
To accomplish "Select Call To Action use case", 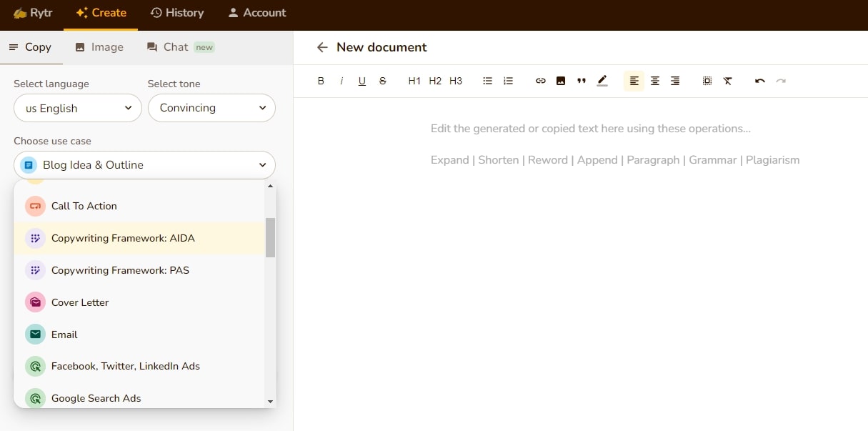I will 140,206.
